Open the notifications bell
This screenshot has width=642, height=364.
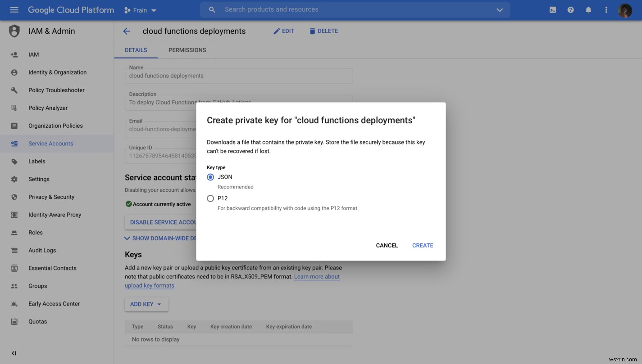[x=588, y=9]
